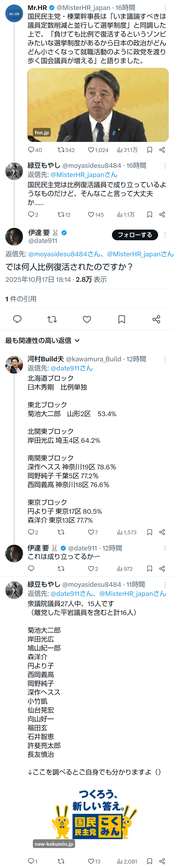
Task: Open more options on Mr.HR's post
Action: click(x=165, y=8)
